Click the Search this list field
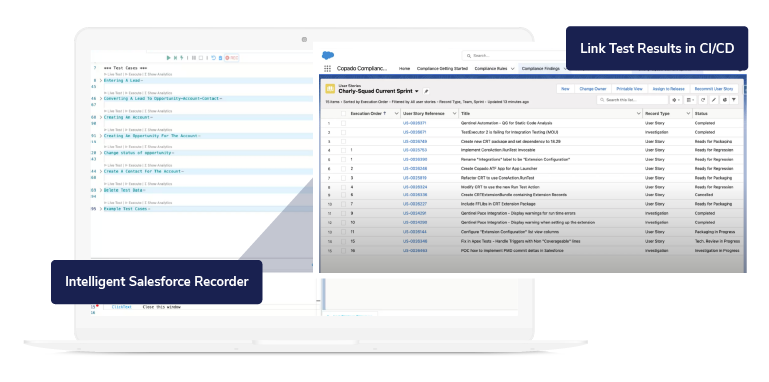The height and width of the screenshot is (382, 769). coord(632,100)
